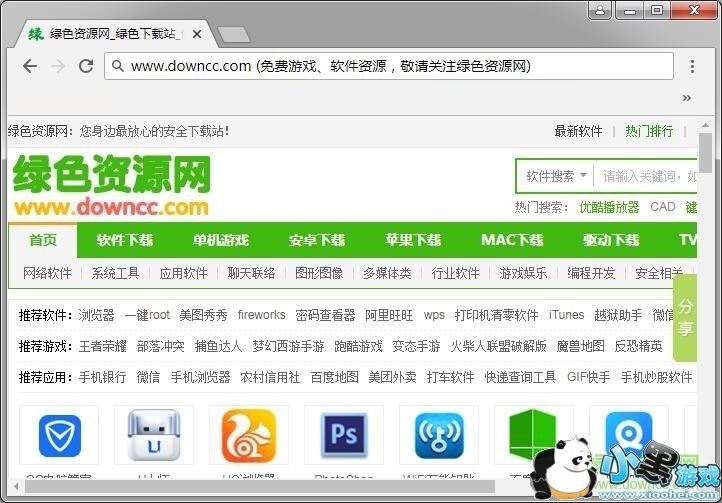Click the 打印机清零软件 link
Viewport: 722px width, 503px height.
497,315
